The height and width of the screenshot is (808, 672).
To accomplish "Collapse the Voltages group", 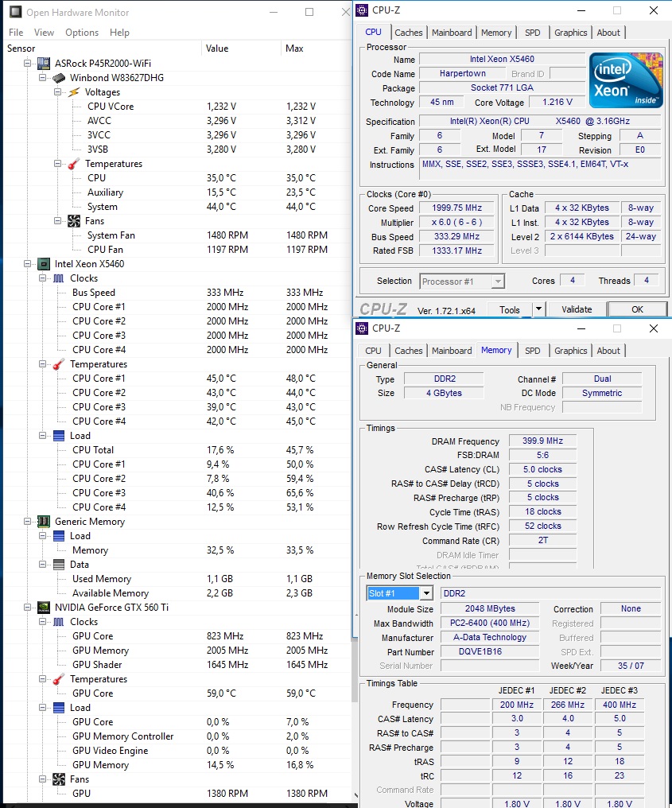I will [57, 92].
